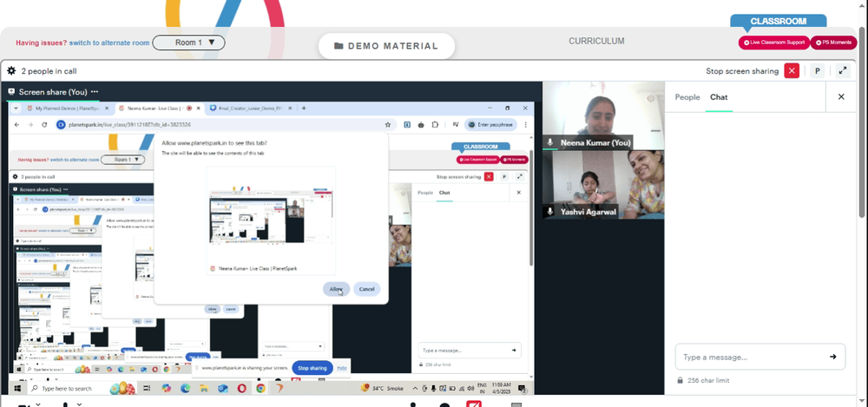Click 34°C Smoke weather widget
Viewport: 868px width, 407px height.
pyautogui.click(x=383, y=389)
